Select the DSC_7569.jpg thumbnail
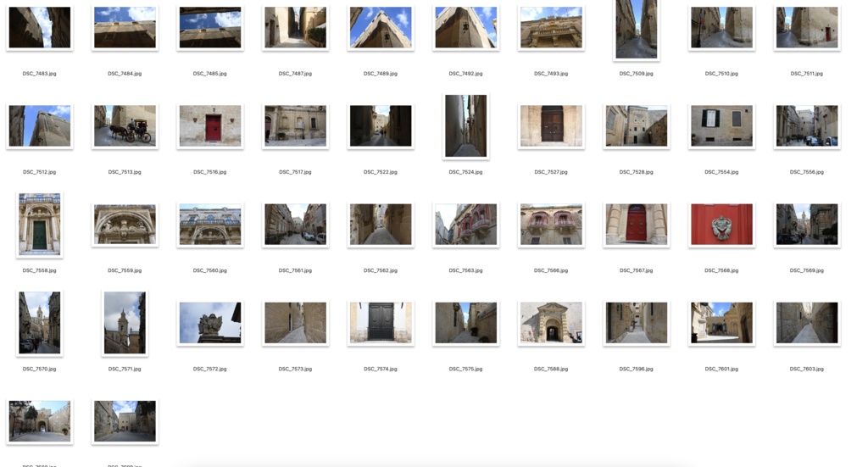868x467 pixels. pos(807,224)
